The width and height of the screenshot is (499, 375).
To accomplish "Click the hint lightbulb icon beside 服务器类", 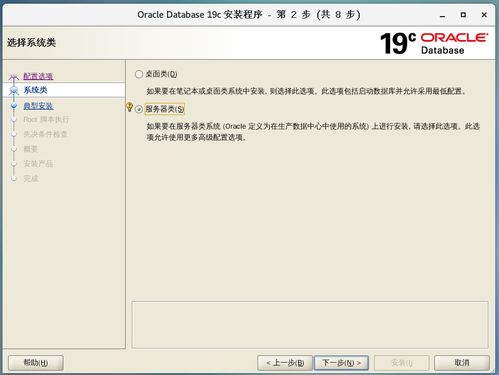I will (130, 107).
